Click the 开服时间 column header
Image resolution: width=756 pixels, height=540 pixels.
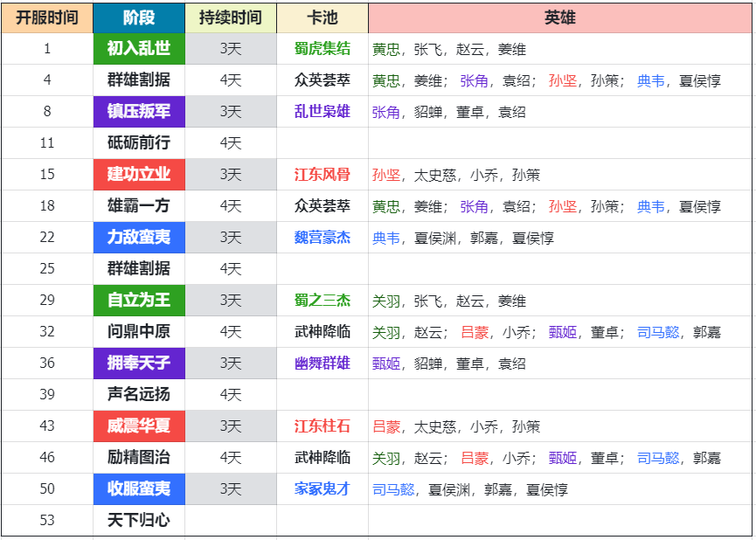click(x=47, y=18)
